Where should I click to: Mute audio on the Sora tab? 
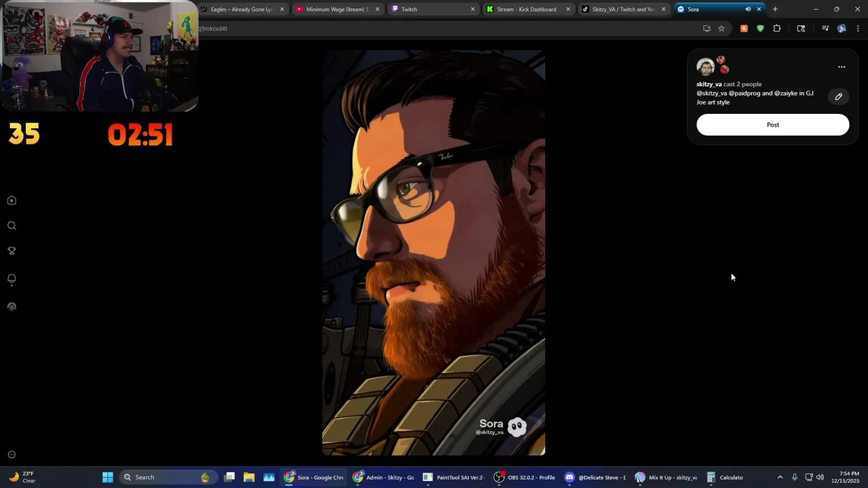(x=748, y=9)
